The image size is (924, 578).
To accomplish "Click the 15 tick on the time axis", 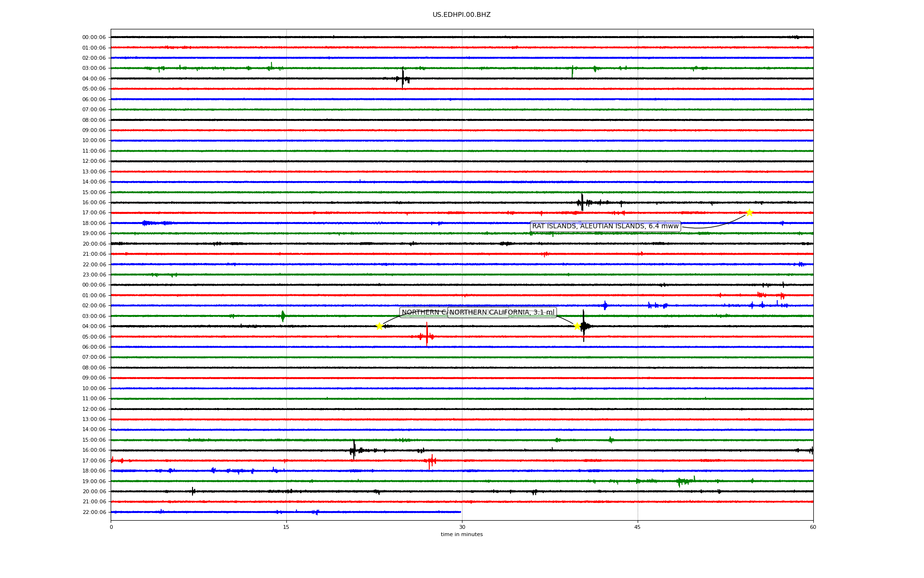I will click(x=286, y=527).
